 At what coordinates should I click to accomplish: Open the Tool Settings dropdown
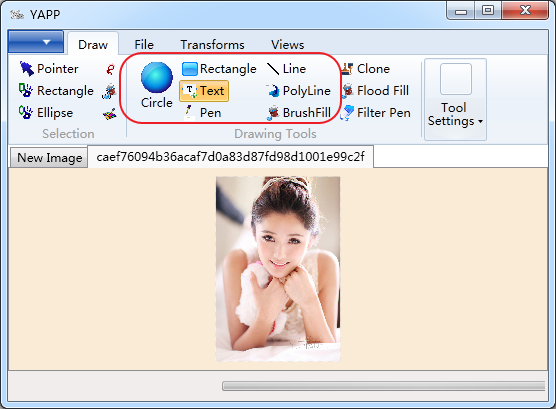(x=455, y=99)
